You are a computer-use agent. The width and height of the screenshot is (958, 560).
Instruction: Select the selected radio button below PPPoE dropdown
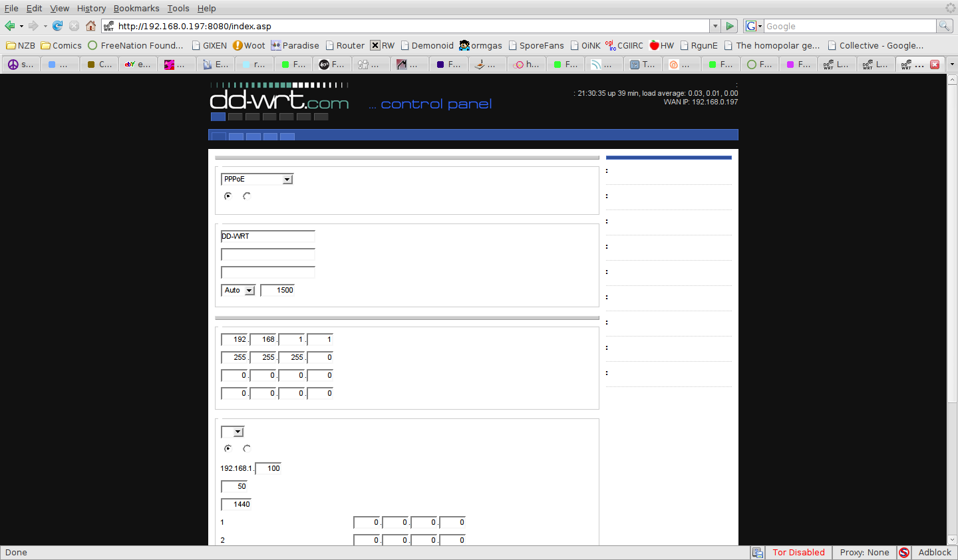coord(228,196)
